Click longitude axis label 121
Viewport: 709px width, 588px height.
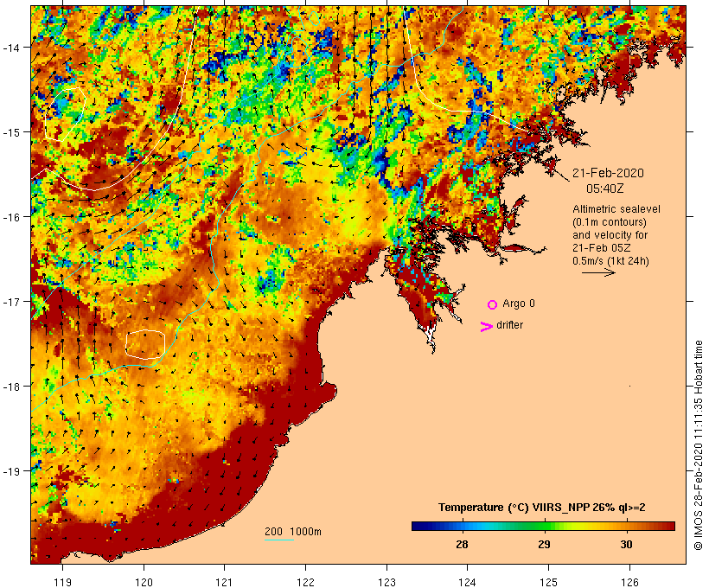tap(224, 582)
